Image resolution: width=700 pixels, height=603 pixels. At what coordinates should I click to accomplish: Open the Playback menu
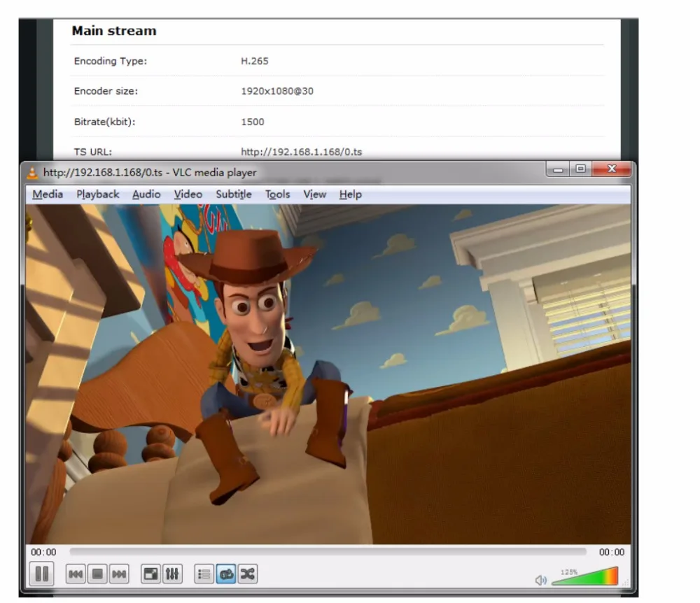(x=98, y=194)
